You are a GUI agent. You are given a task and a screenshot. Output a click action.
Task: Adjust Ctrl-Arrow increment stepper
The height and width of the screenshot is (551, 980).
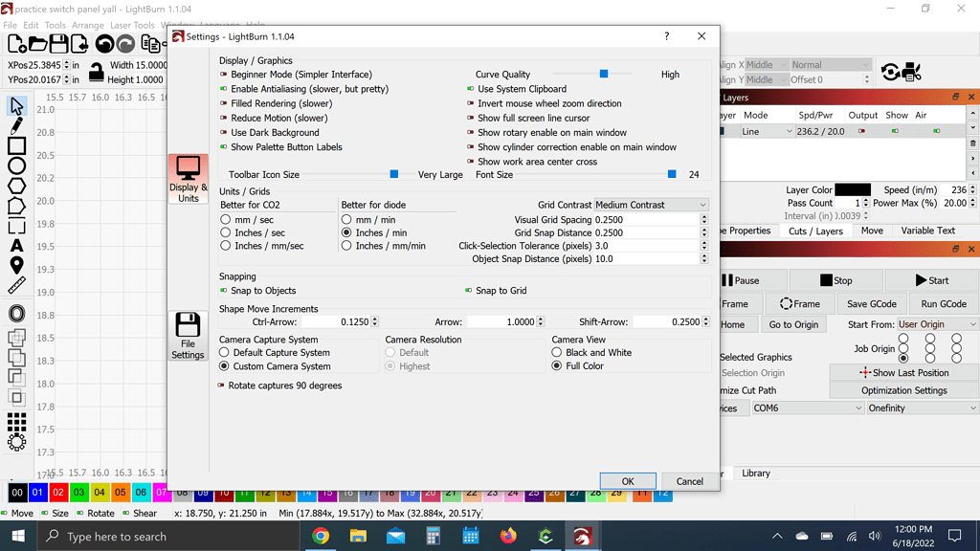point(374,321)
